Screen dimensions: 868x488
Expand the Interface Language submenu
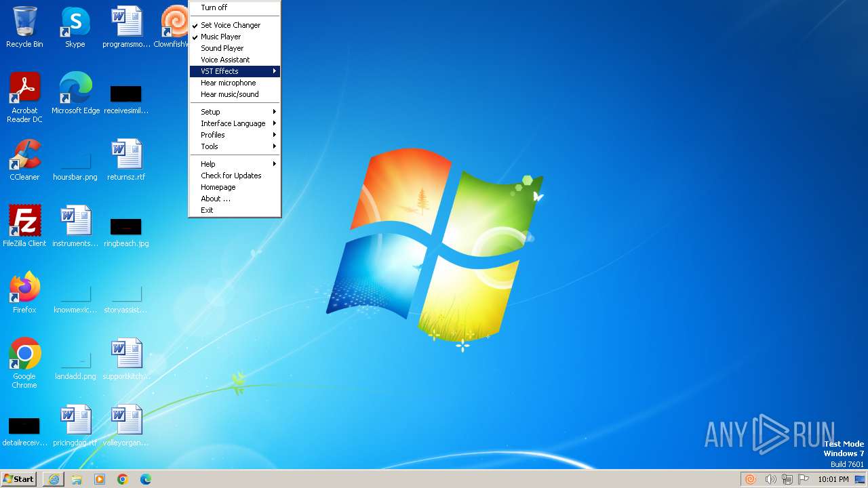235,123
